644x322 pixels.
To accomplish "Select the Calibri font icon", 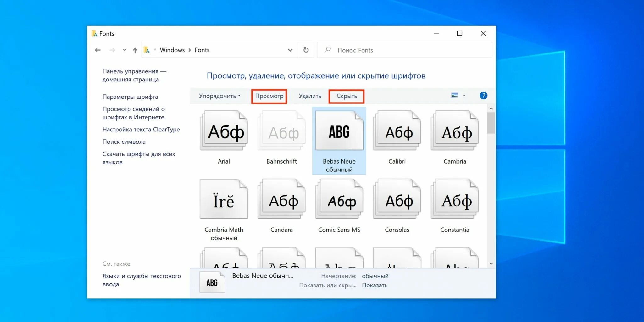I will point(397,130).
